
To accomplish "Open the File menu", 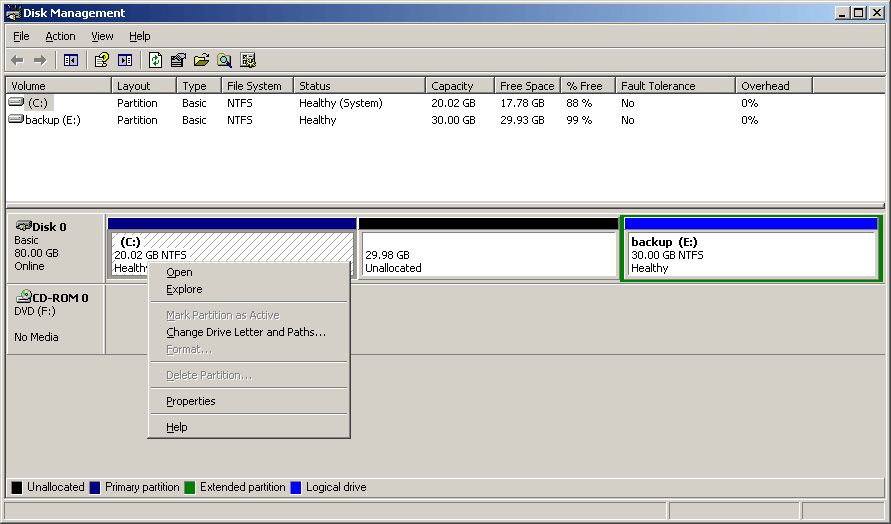I will tap(21, 36).
